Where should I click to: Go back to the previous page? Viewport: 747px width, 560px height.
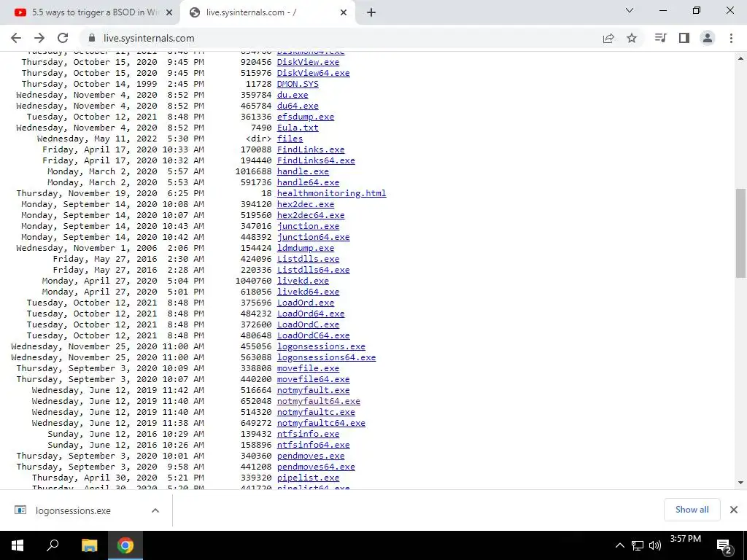(x=16, y=38)
